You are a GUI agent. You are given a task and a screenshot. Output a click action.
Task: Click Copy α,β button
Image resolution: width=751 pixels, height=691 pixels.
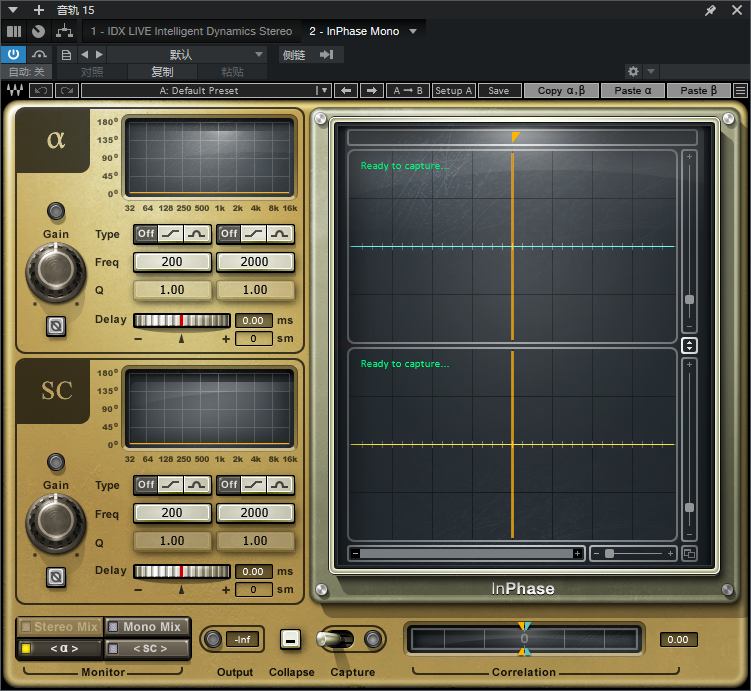[561, 91]
